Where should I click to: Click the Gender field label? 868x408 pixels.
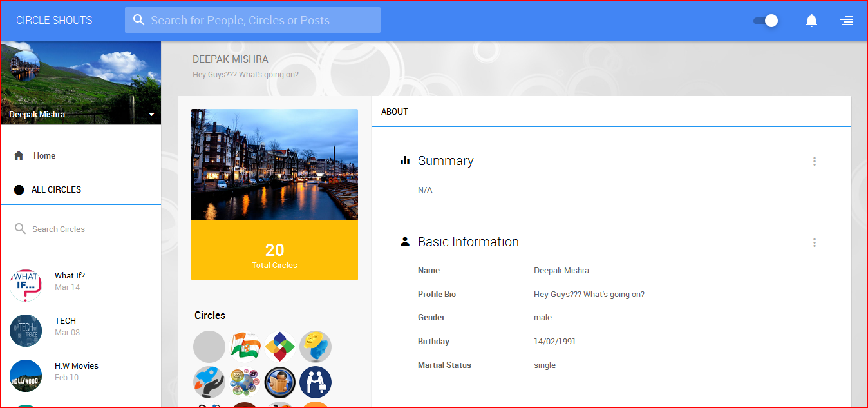[431, 318]
